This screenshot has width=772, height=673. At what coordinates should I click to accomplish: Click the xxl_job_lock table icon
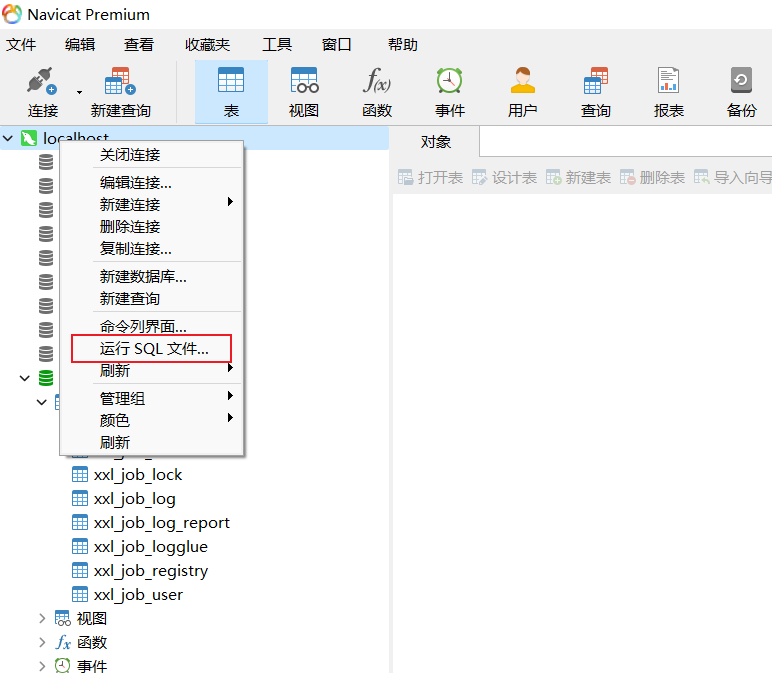[80, 475]
